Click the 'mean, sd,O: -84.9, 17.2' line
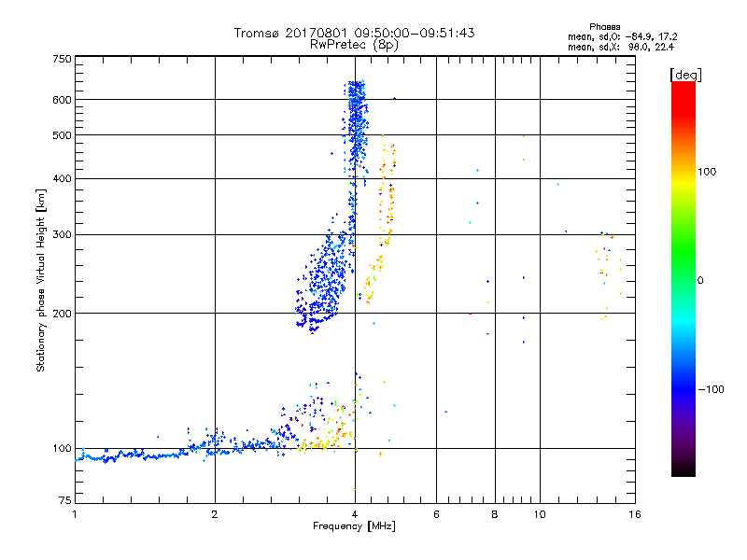This screenshot has width=747, height=560. click(x=622, y=36)
